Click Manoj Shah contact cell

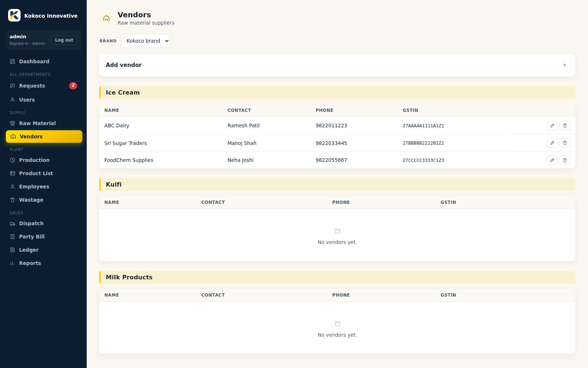(242, 143)
